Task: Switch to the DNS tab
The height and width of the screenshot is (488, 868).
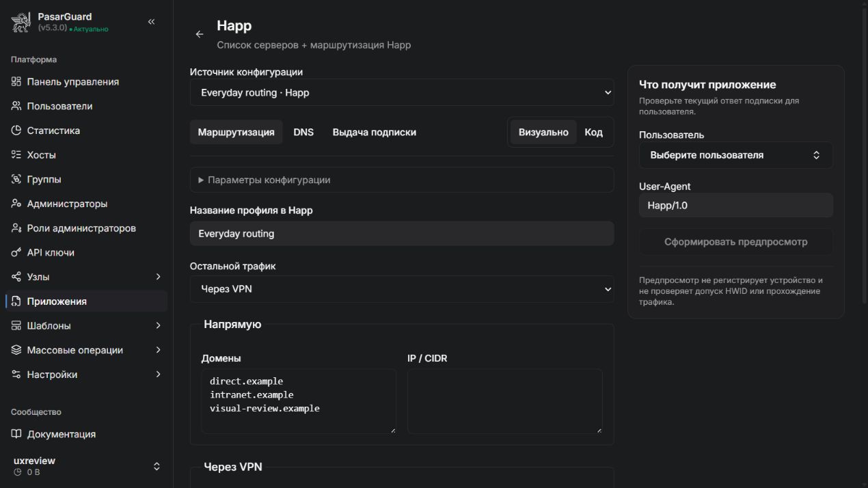Action: [303, 133]
